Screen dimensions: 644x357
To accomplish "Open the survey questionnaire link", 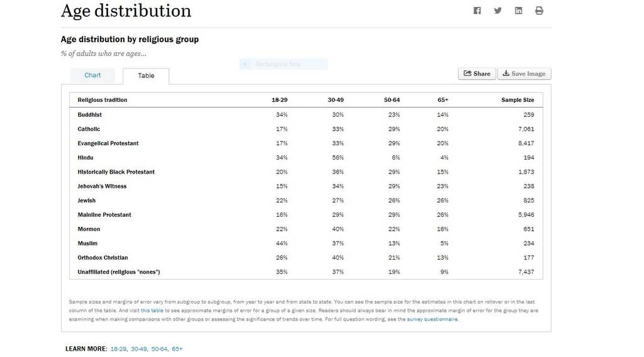I will pos(432,319).
